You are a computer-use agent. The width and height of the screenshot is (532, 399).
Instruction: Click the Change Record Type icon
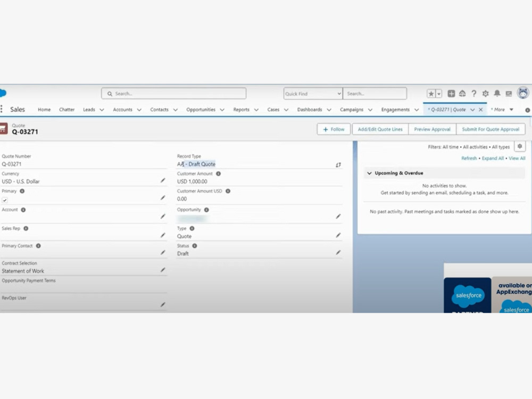coord(338,165)
